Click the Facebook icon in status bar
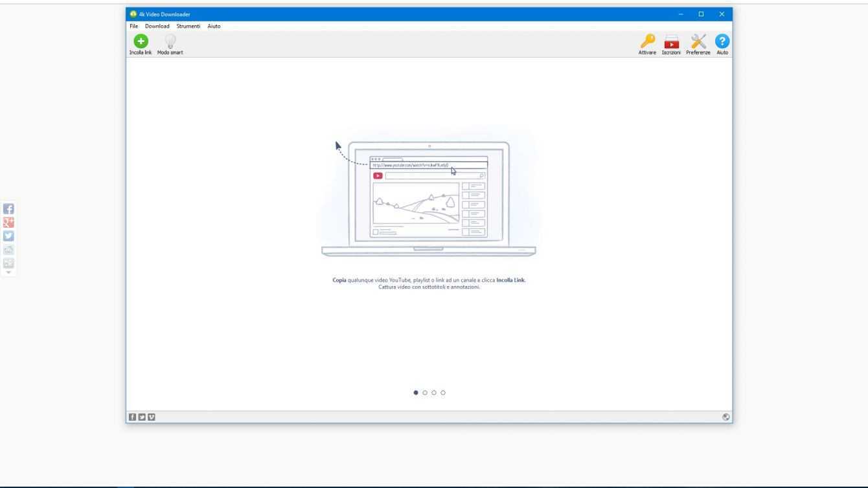The height and width of the screenshot is (488, 868). (132, 417)
